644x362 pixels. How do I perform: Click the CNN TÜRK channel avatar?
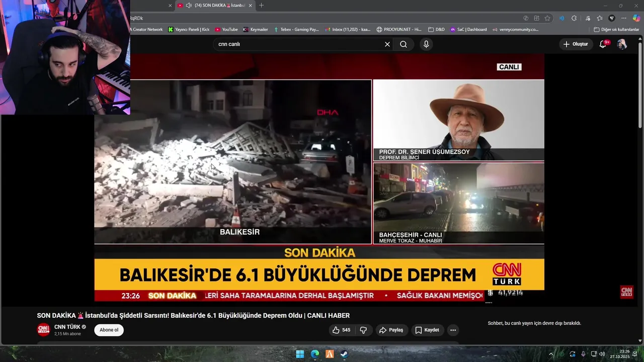click(44, 330)
